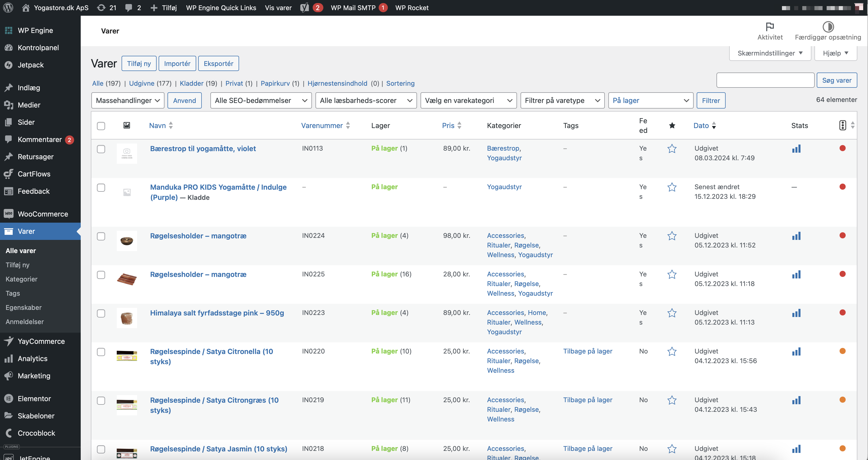The height and width of the screenshot is (460, 868).
Task: Go to Kategorier submenu under Varer
Action: point(21,279)
